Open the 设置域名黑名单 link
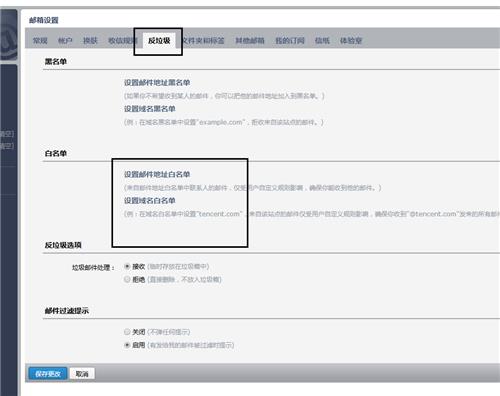The height and width of the screenshot is (396, 500). [150, 109]
